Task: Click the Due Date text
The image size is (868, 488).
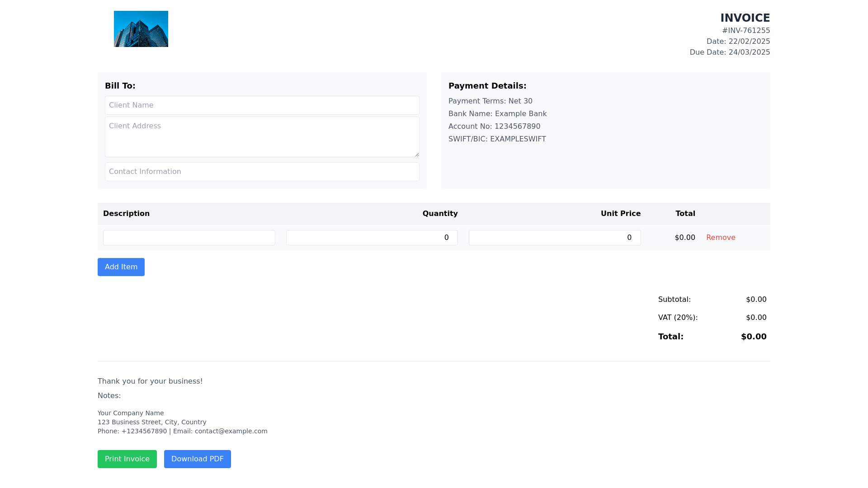Action: pyautogui.click(x=729, y=52)
